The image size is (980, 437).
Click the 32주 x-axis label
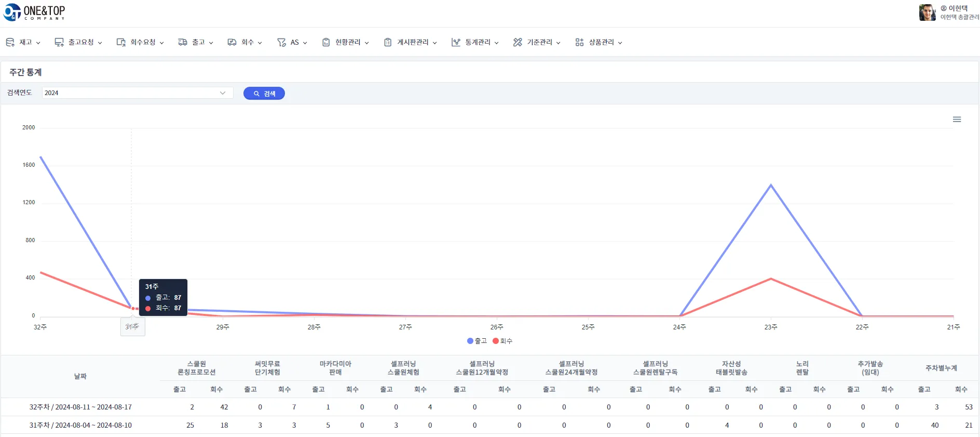coord(40,327)
